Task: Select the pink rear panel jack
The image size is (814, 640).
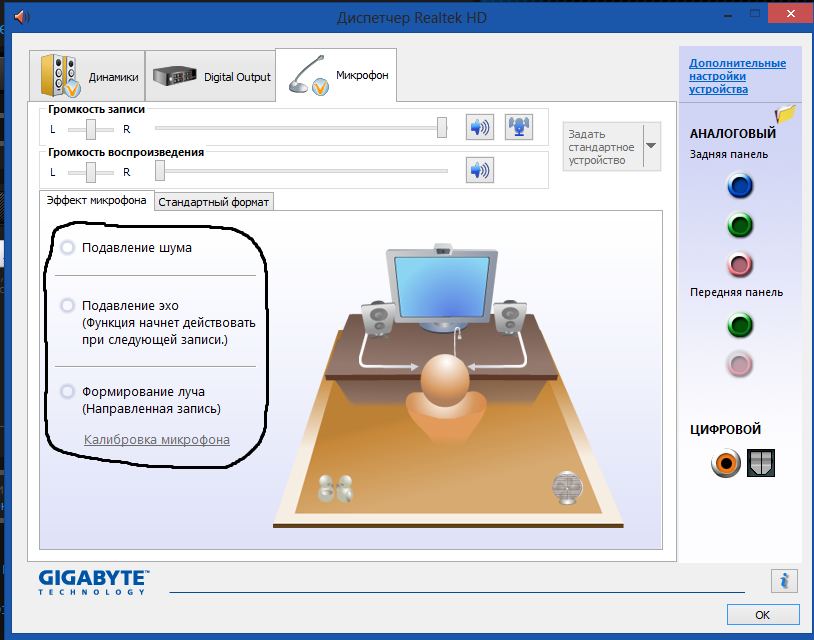Action: [740, 264]
